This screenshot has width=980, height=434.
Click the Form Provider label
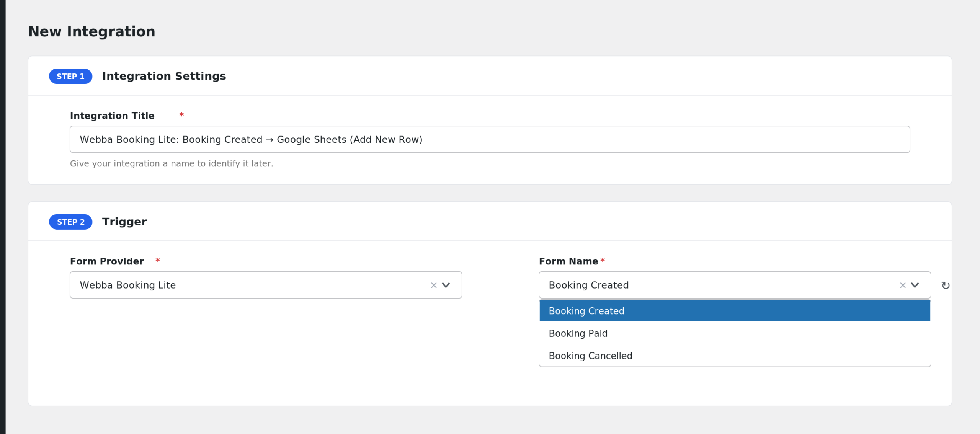coord(107,261)
